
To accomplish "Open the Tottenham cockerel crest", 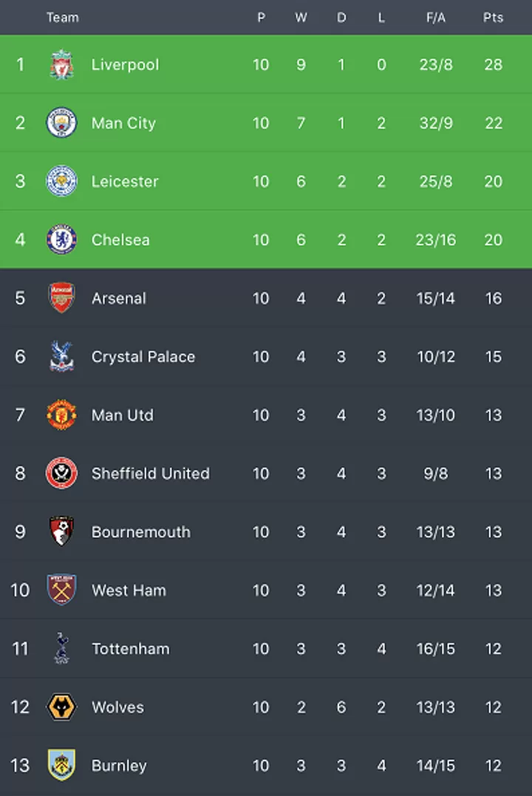I will point(61,648).
